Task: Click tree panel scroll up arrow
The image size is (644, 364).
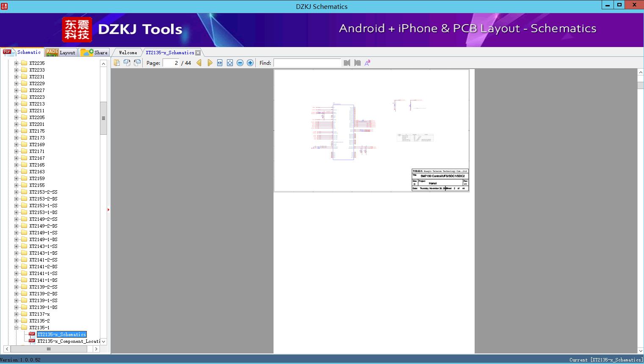Action: click(x=103, y=63)
